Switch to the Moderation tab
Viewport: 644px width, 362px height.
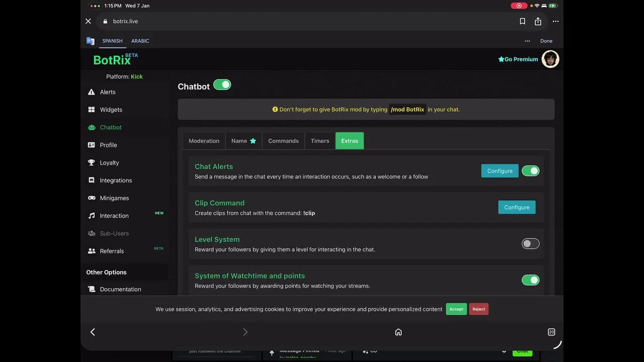pos(204,141)
